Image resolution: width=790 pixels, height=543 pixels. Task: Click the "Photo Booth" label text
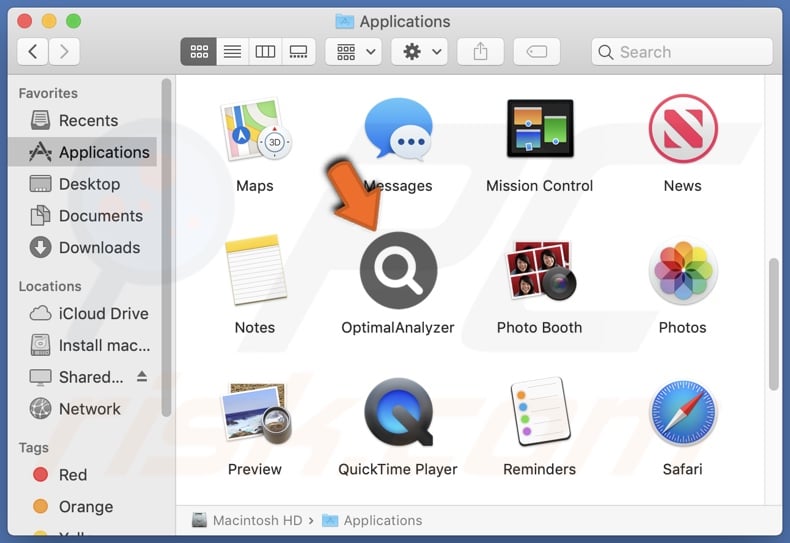pos(540,327)
